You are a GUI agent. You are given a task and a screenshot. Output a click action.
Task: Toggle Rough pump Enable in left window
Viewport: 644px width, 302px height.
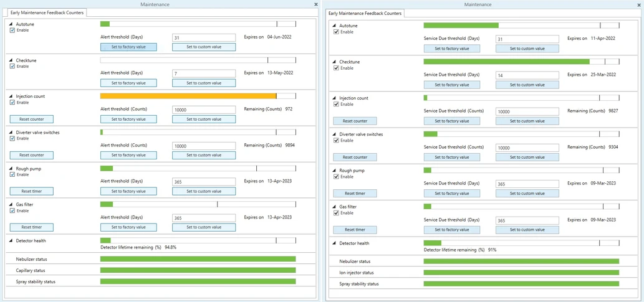(x=12, y=174)
